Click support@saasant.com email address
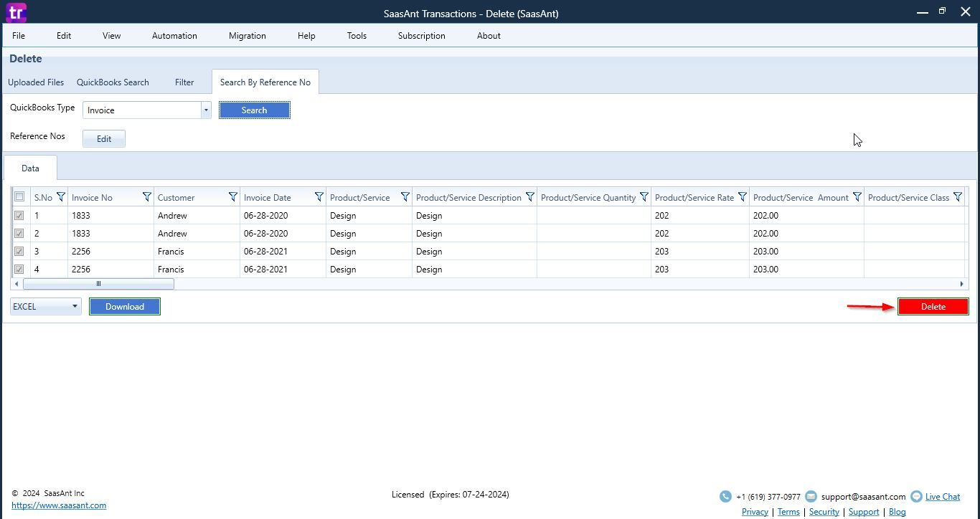The width and height of the screenshot is (980, 519). click(x=864, y=496)
